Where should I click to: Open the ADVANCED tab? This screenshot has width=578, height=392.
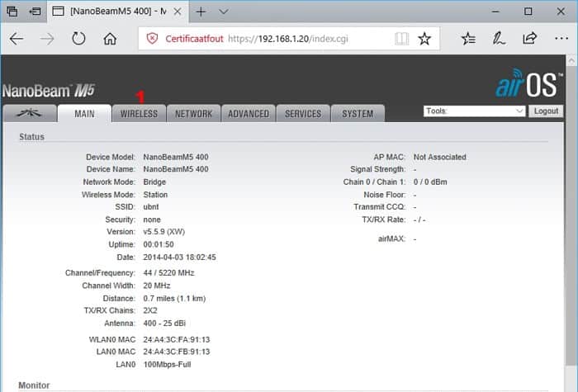point(248,114)
